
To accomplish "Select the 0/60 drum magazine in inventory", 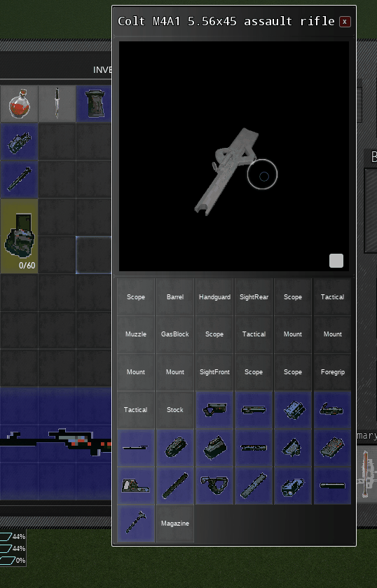I will coord(19,236).
